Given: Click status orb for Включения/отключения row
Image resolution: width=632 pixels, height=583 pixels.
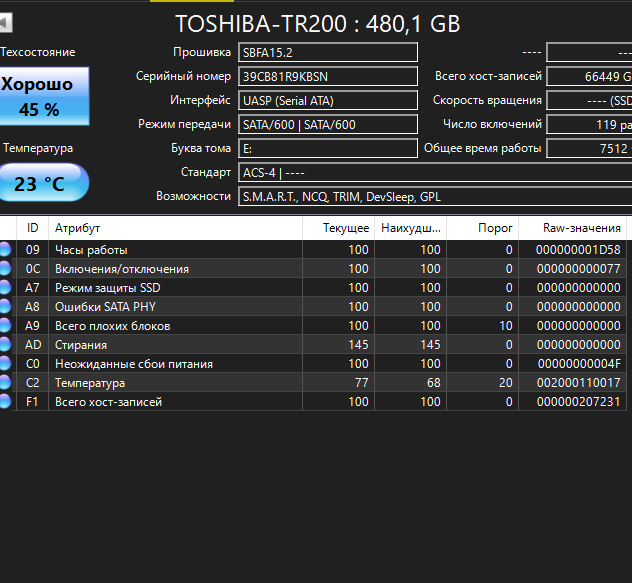Looking at the screenshot, I should [5, 269].
